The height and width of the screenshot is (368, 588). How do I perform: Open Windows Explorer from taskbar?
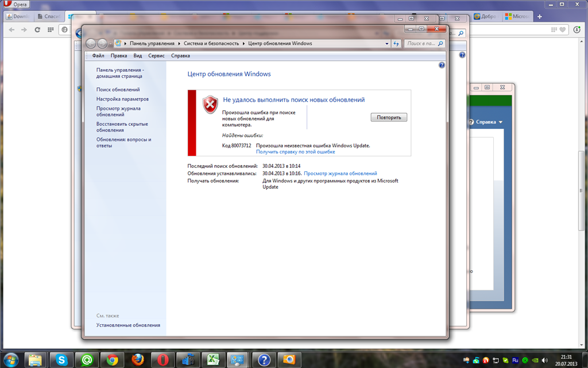point(35,360)
